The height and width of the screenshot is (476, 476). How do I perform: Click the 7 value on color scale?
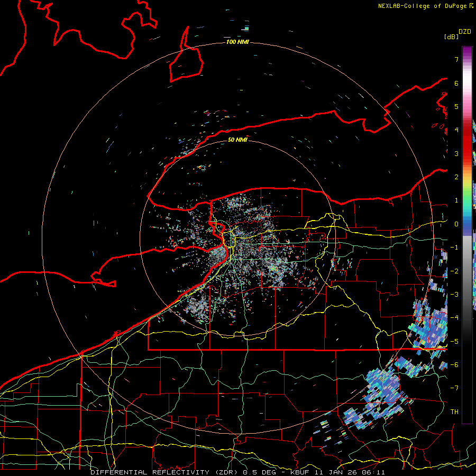[456, 59]
